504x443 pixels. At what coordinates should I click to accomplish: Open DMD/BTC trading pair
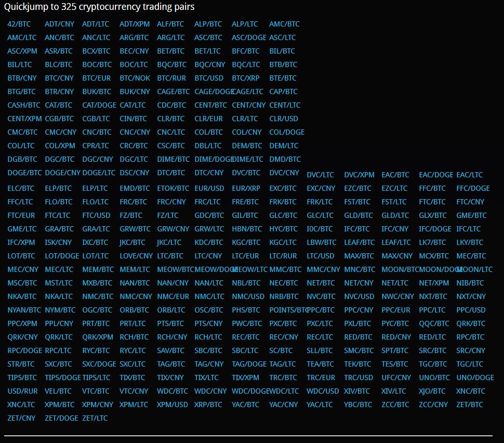[x=285, y=159]
